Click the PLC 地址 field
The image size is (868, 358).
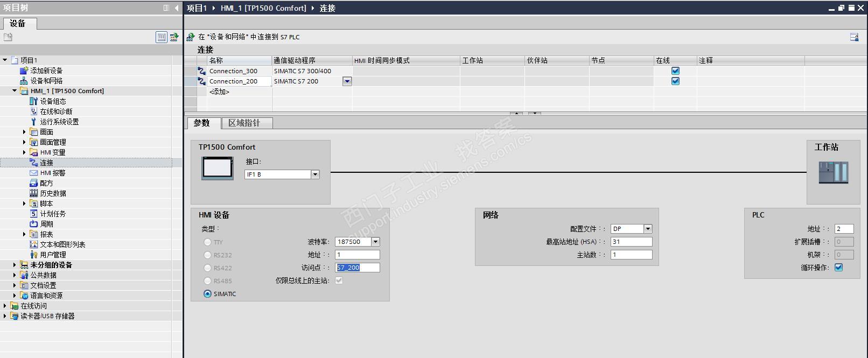point(844,229)
